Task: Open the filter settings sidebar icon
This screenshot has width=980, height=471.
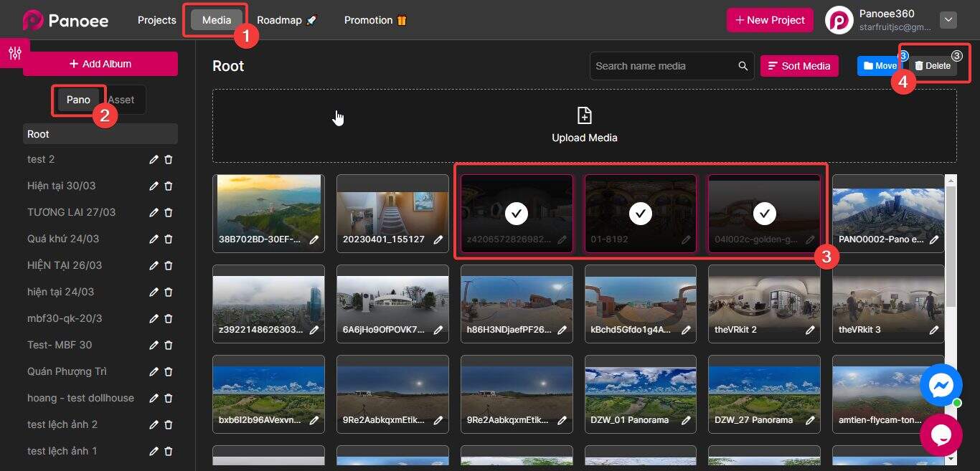Action: pos(14,53)
